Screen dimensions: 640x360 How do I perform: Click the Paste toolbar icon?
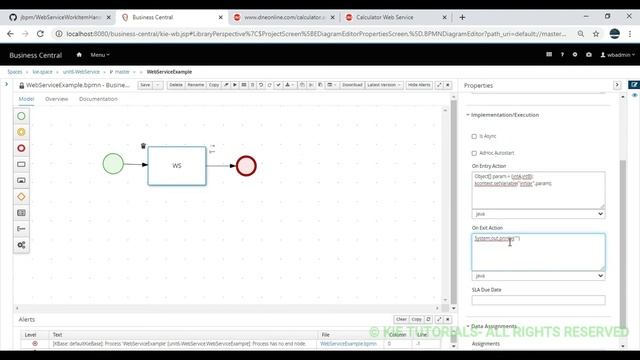click(x=320, y=85)
